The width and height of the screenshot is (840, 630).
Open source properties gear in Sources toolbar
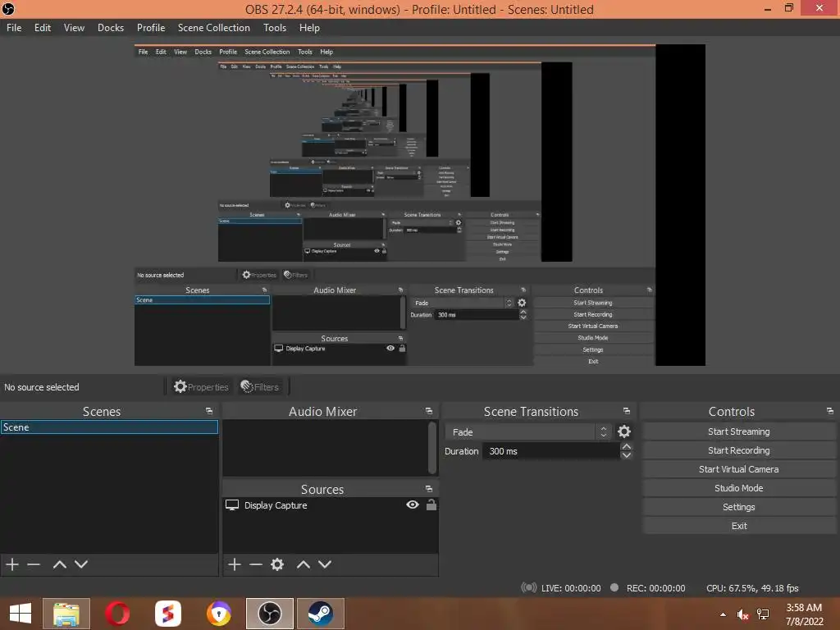click(277, 564)
